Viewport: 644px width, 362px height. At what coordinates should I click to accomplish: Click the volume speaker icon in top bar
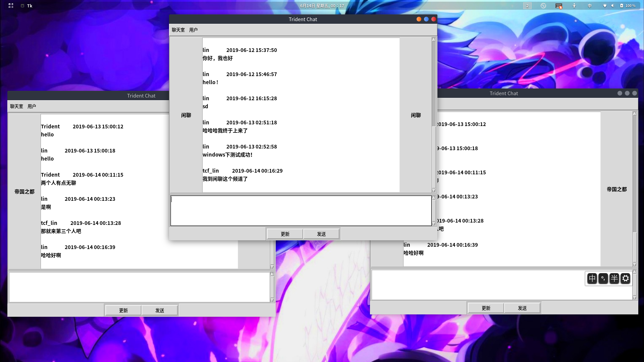tap(612, 6)
